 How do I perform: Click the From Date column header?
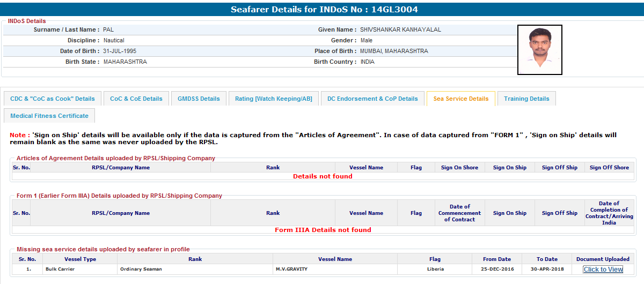click(496, 259)
